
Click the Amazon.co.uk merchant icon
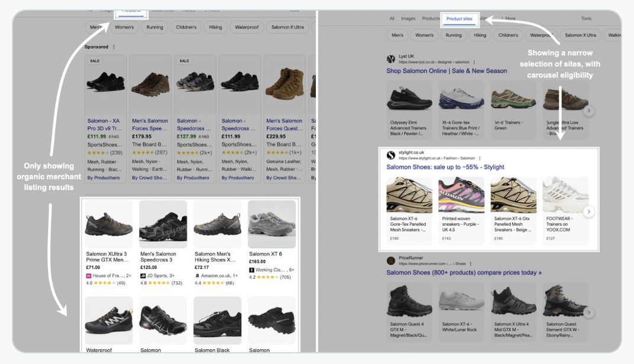(198, 276)
